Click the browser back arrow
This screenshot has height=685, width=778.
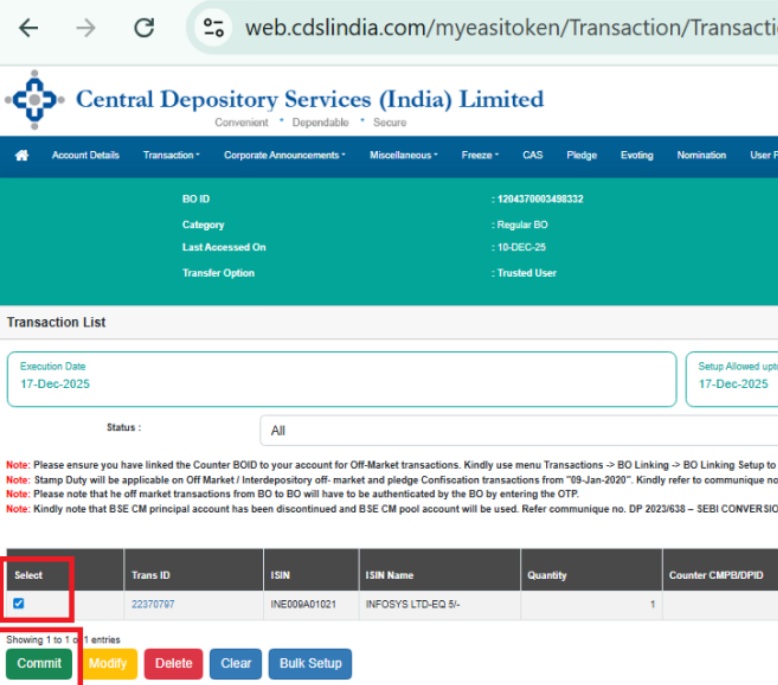pos(28,28)
